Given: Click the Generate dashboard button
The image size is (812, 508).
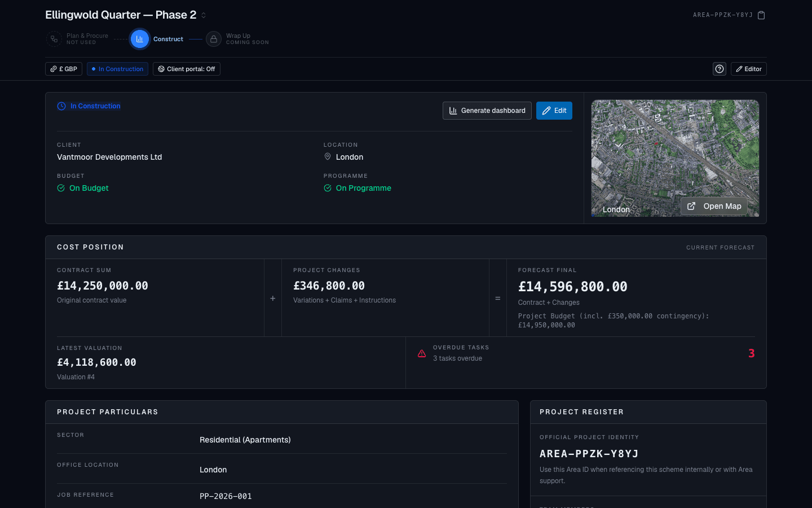Looking at the screenshot, I should point(487,111).
